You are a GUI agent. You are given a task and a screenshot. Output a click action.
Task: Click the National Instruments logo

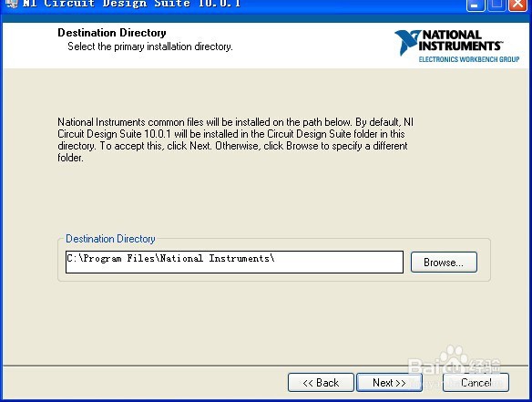[x=456, y=46]
